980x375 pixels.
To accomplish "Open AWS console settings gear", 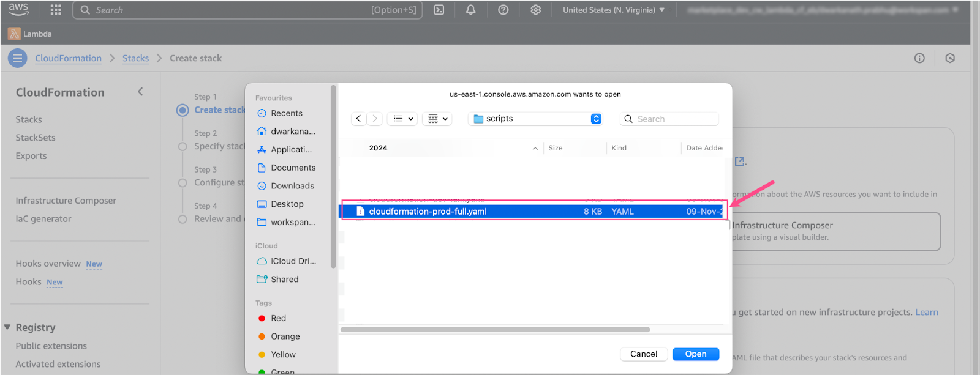I will coord(536,10).
